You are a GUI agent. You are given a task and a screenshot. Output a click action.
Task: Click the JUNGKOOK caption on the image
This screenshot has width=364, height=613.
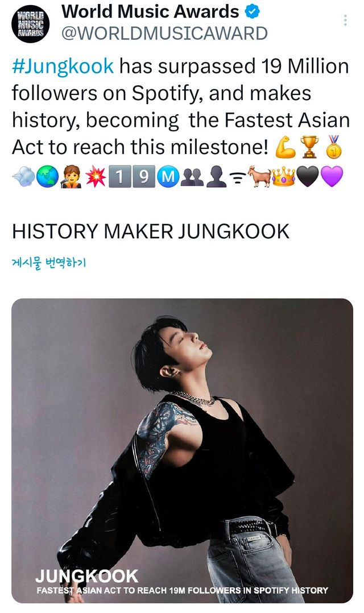86,576
